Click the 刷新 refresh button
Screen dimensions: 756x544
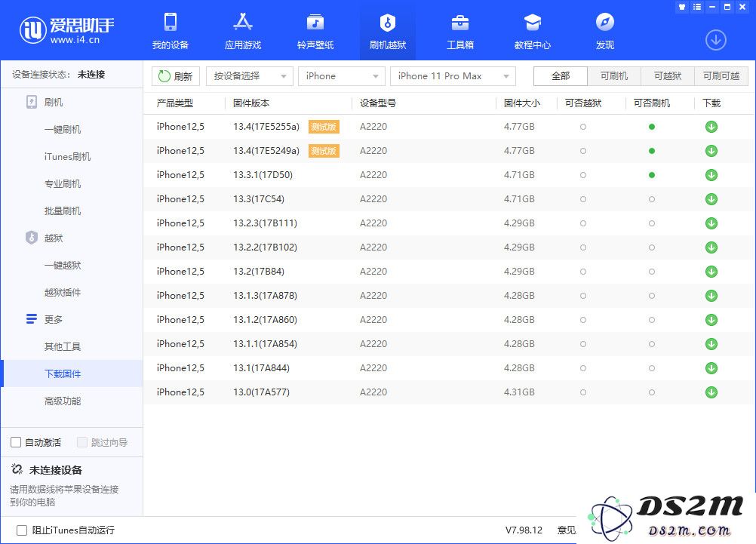tap(176, 76)
